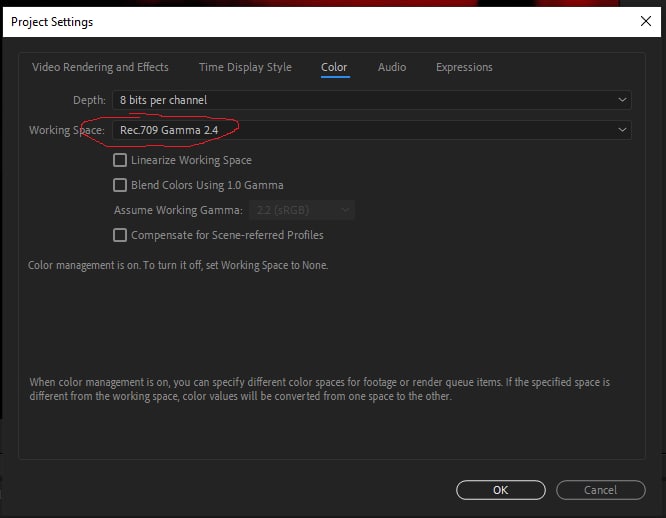
Task: Open the Video Rendering and Effects tab
Action: tap(100, 67)
